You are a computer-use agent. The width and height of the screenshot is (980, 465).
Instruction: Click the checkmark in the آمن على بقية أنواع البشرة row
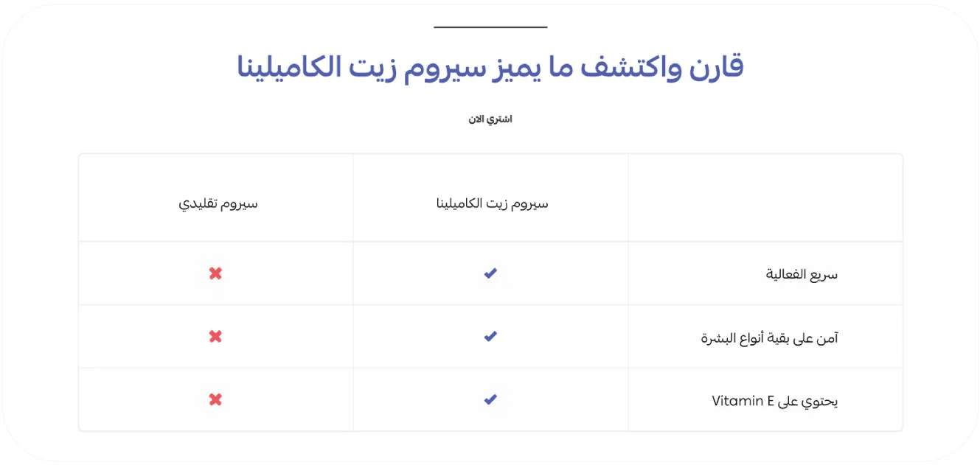[490, 337]
